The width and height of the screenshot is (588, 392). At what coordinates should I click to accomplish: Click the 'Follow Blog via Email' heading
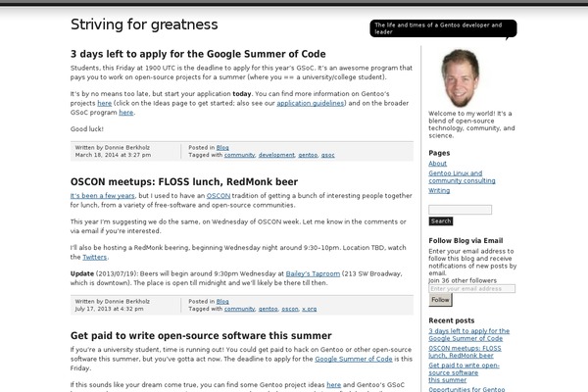click(x=465, y=241)
